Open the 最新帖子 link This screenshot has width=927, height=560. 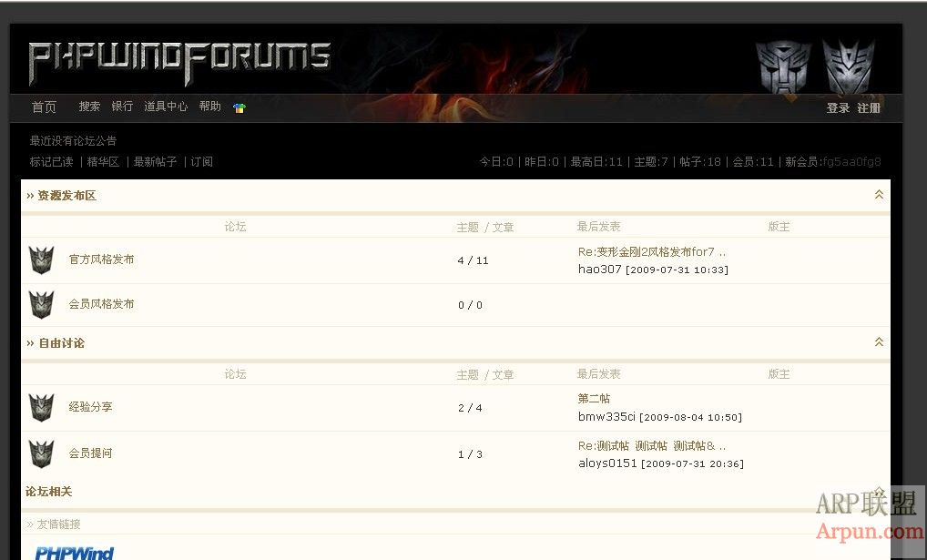coord(155,162)
